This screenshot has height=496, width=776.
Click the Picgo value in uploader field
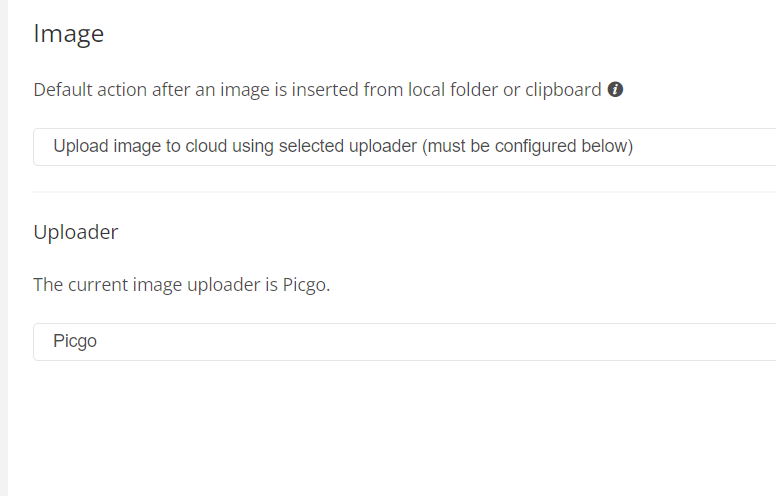point(75,342)
